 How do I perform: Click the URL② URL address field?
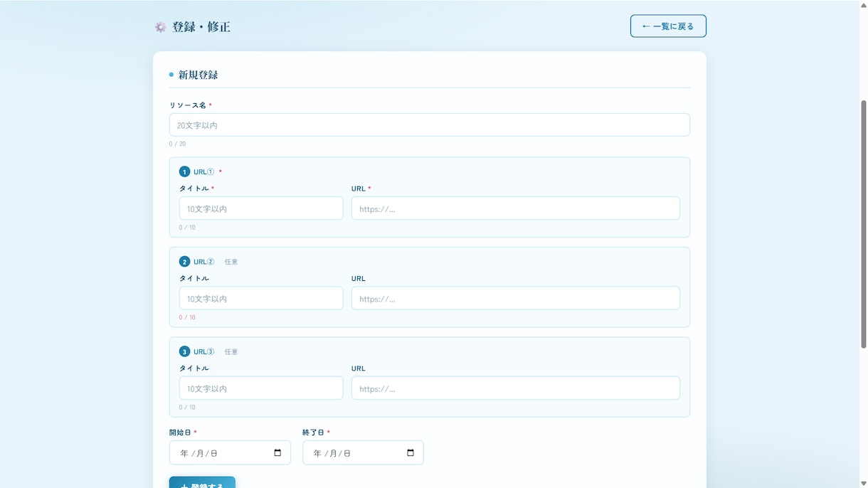coord(516,299)
